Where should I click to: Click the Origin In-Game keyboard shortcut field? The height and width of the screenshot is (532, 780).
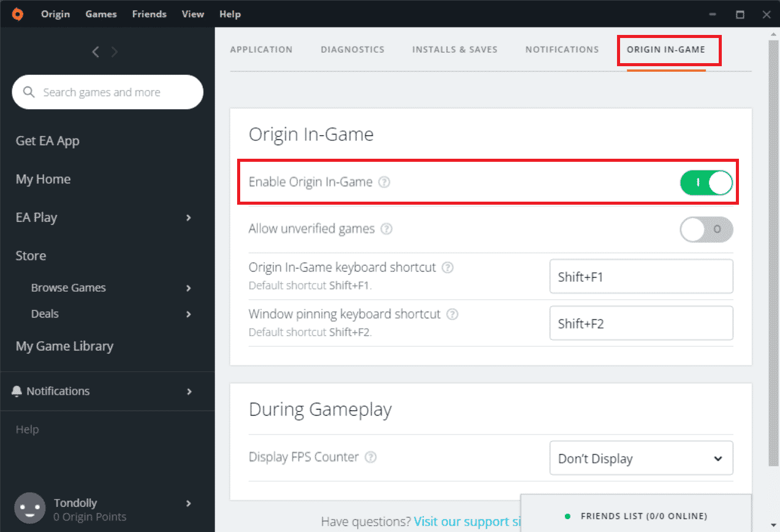coord(641,276)
